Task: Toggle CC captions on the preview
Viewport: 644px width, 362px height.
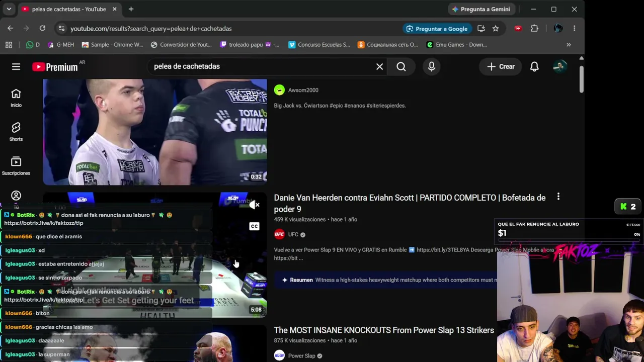Action: [255, 226]
